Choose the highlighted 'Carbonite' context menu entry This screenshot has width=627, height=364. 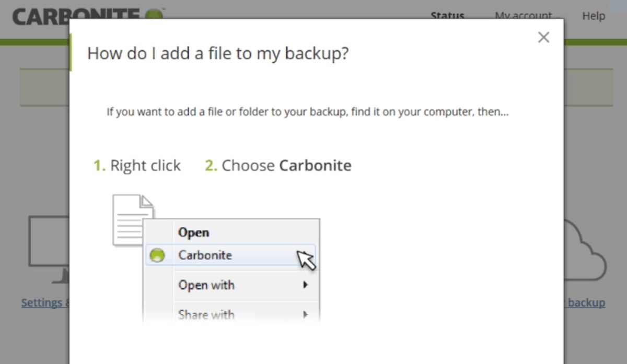point(205,255)
